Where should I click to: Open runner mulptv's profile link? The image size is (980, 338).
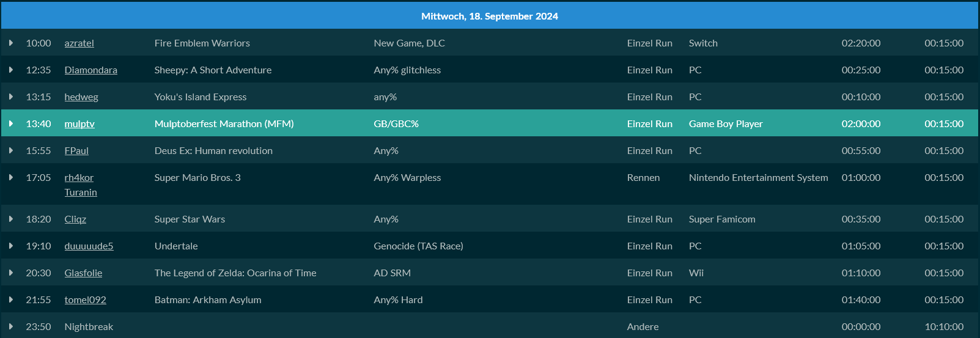pyautogui.click(x=79, y=124)
